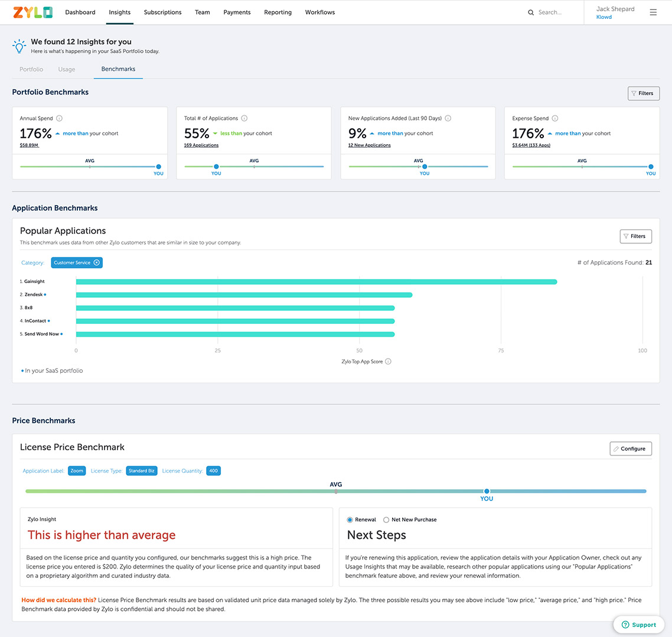This screenshot has height=637, width=672.
Task: Open the Workflows menu
Action: tap(320, 12)
